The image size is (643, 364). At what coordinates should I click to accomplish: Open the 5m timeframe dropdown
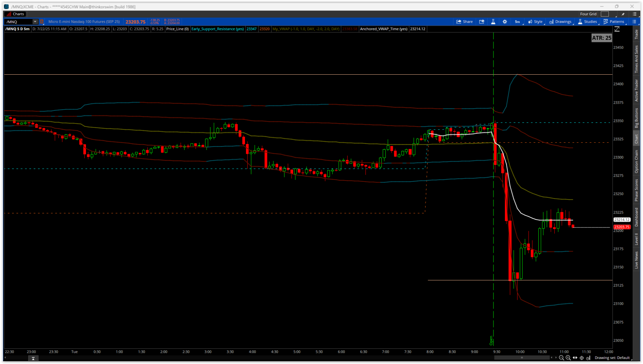pyautogui.click(x=518, y=22)
